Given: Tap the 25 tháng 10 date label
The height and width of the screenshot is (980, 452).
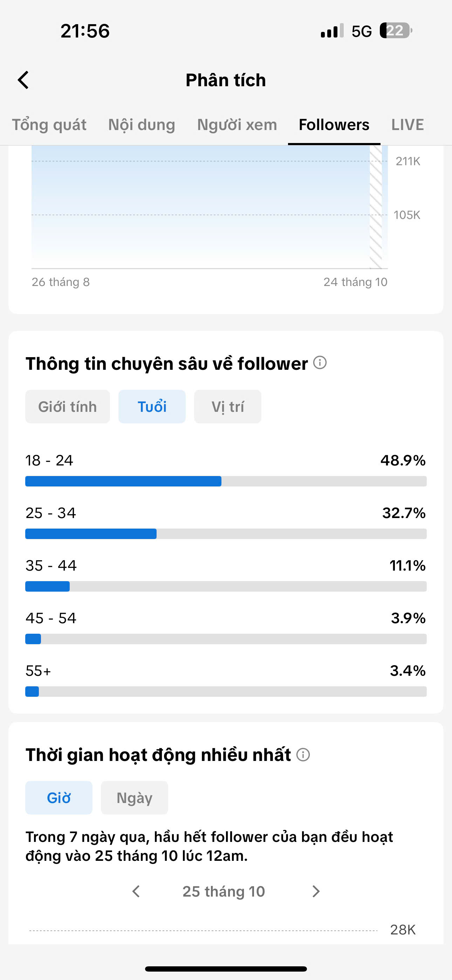Looking at the screenshot, I should 224,891.
